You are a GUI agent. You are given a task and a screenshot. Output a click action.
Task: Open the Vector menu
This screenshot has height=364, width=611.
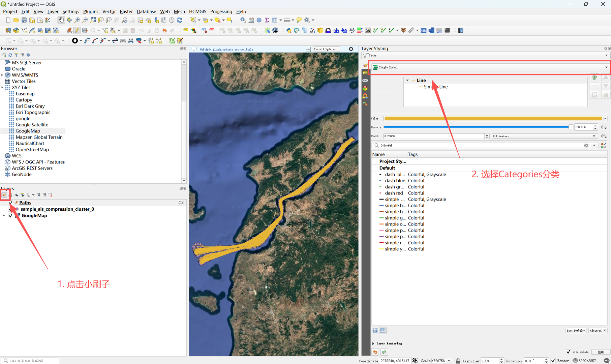pos(109,11)
